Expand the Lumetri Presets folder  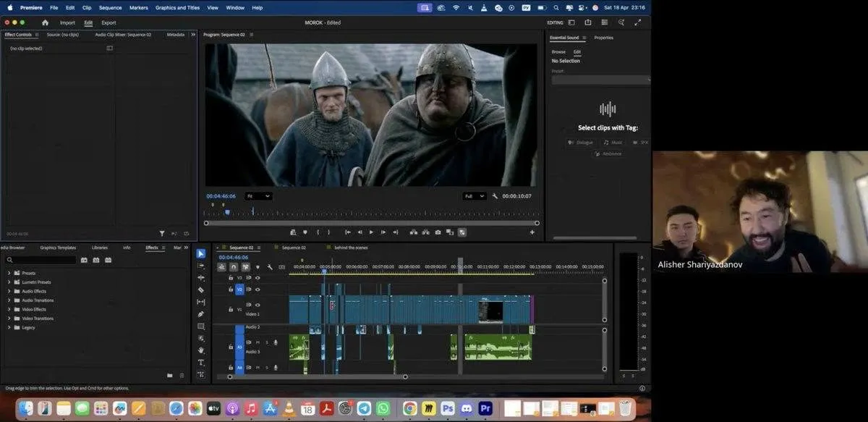pyautogui.click(x=9, y=282)
